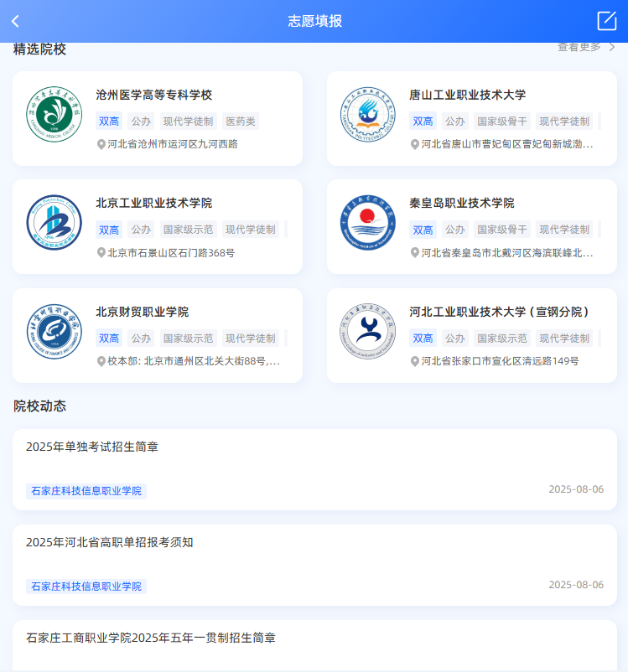Click 石家庄科技信息职业学院 tag under 单独考试招生简章
628x672 pixels.
[x=86, y=491]
